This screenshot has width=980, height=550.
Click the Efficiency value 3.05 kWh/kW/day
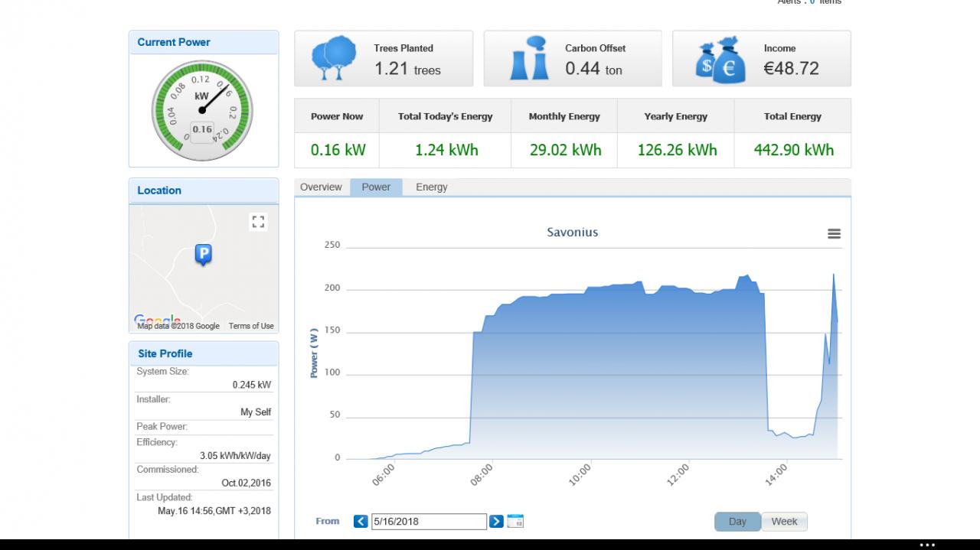235,456
